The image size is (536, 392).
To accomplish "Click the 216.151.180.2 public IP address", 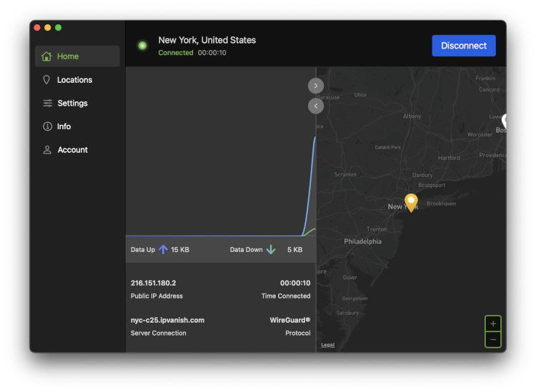I will [153, 283].
